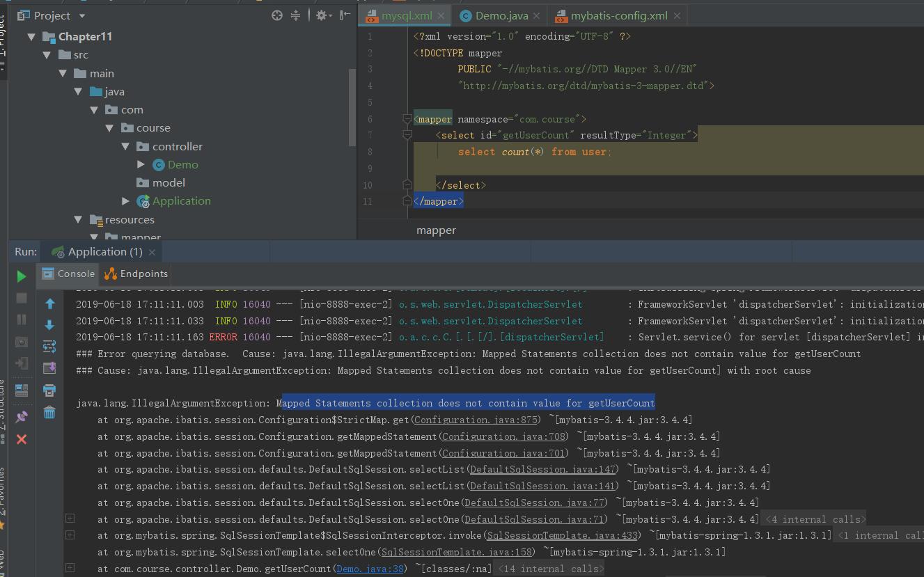Follow the Demo.java:38 link

tap(370, 569)
